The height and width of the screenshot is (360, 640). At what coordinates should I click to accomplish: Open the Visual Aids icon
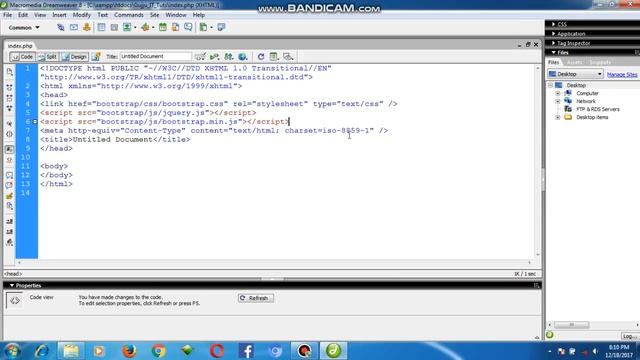tap(288, 57)
